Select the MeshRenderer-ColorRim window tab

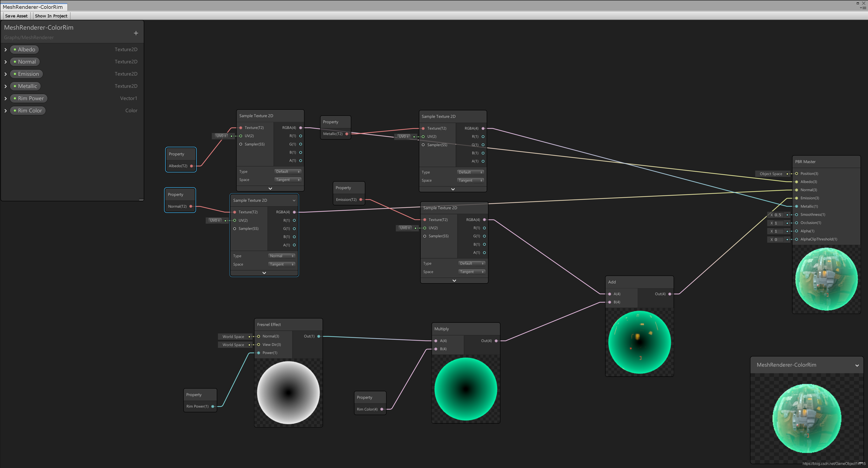(x=33, y=7)
